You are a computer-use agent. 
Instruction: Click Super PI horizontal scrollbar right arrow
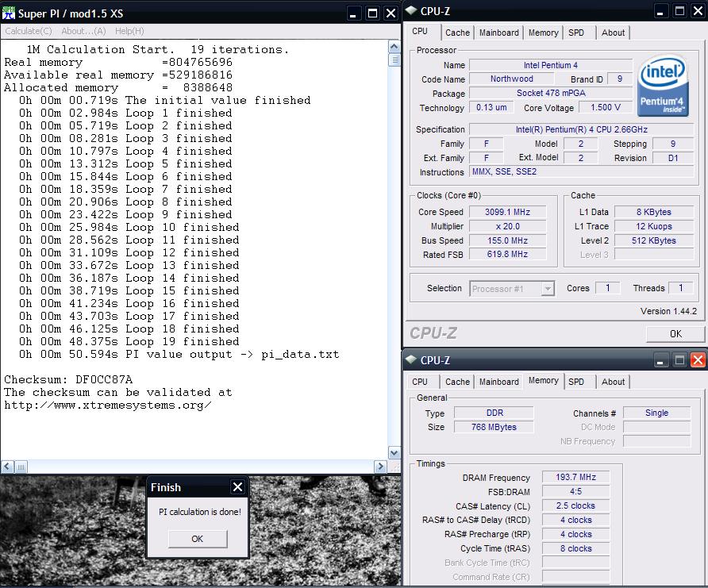coord(381,466)
